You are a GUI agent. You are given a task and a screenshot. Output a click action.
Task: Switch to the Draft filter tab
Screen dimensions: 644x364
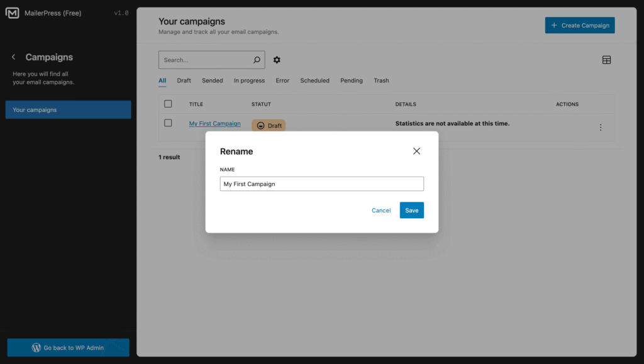pyautogui.click(x=184, y=80)
